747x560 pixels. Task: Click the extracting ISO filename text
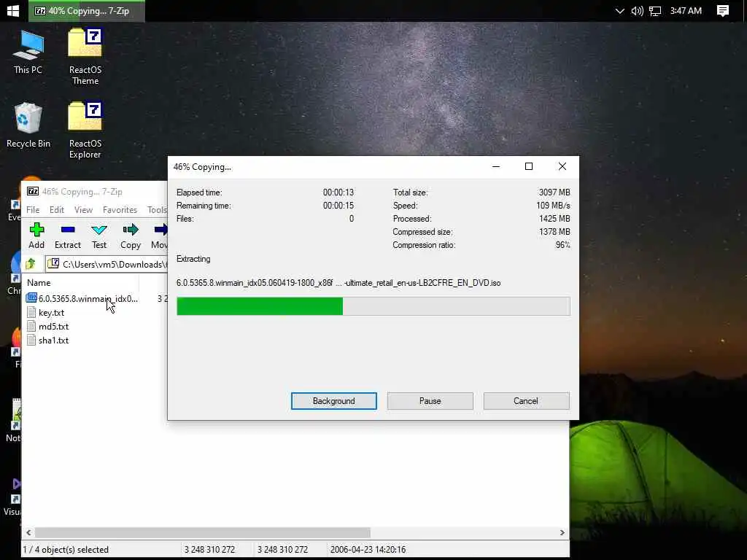tap(338, 283)
